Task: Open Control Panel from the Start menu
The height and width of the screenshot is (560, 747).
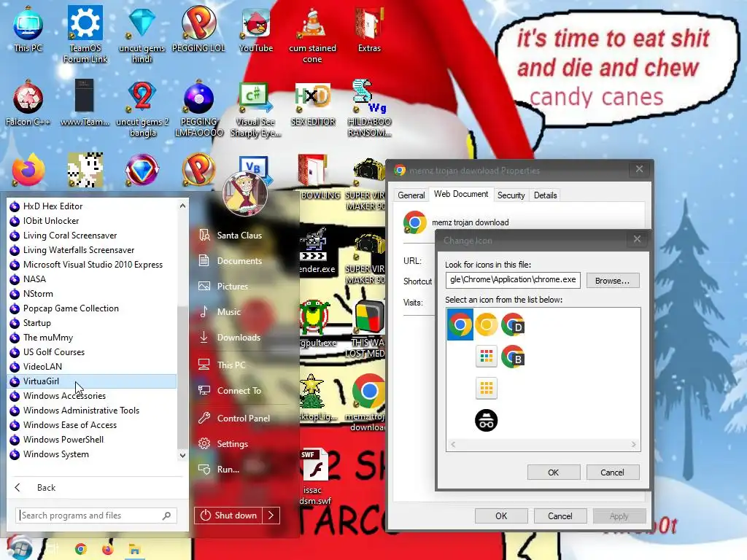Action: pos(244,418)
